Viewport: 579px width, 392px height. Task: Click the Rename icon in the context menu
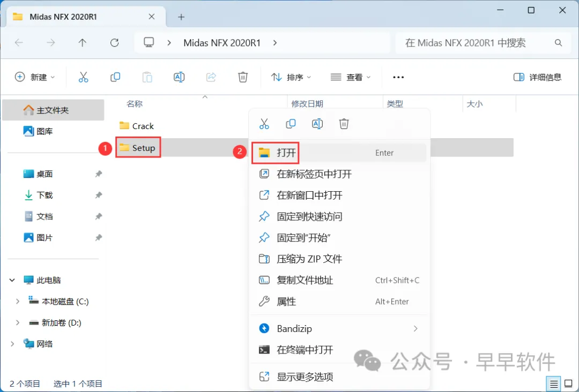point(317,124)
